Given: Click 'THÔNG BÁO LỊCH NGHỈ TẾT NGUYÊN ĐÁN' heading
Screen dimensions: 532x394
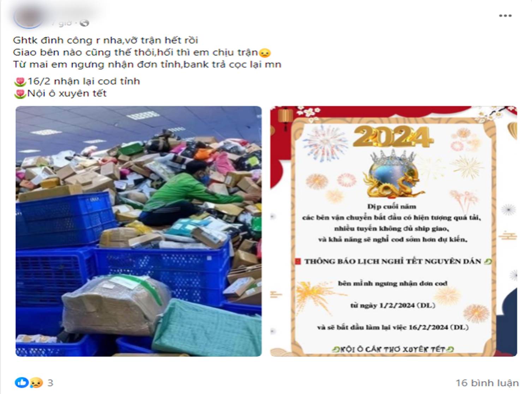Looking at the screenshot, I should [393, 261].
